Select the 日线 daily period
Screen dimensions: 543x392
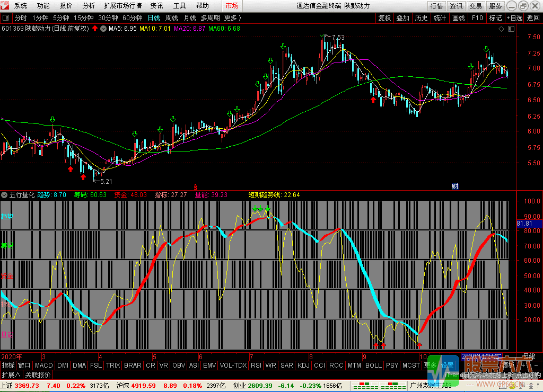[154, 18]
